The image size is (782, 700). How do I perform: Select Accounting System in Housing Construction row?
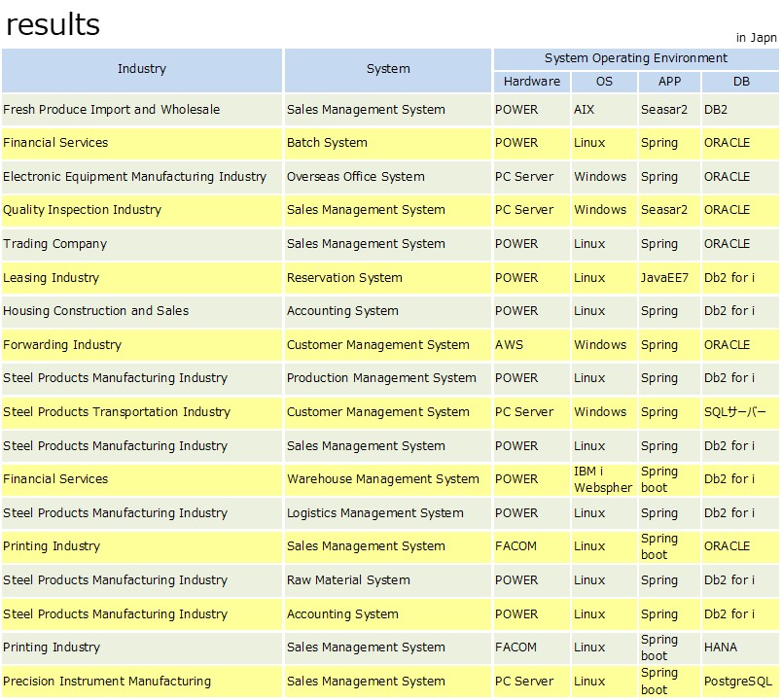click(x=388, y=311)
